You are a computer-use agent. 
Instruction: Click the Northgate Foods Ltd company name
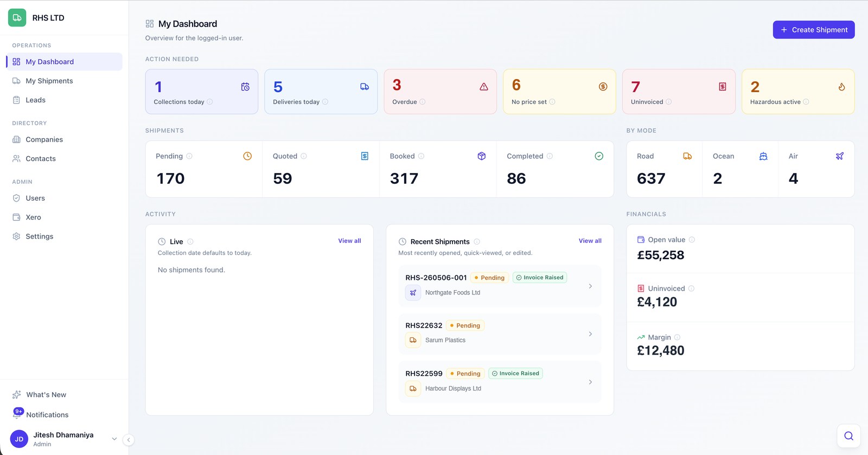point(452,293)
